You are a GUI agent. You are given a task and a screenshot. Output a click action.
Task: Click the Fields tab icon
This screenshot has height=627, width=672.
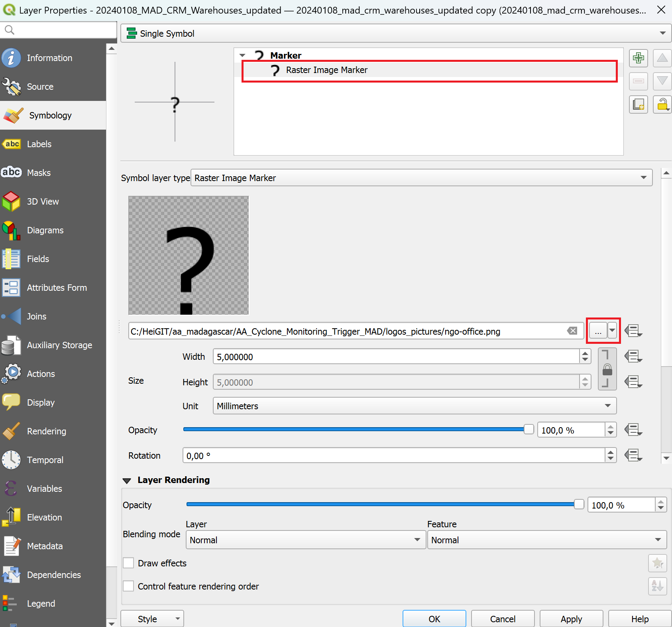(11, 259)
